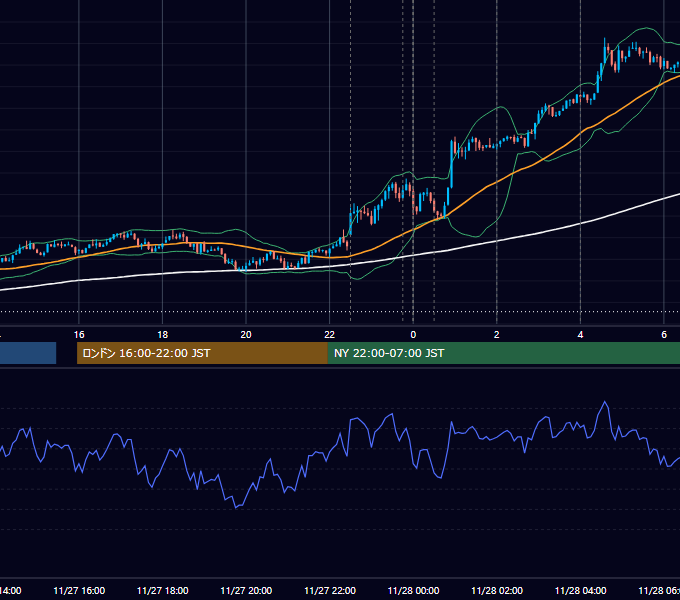Click the 11/28 00:00 date label

[x=413, y=590]
